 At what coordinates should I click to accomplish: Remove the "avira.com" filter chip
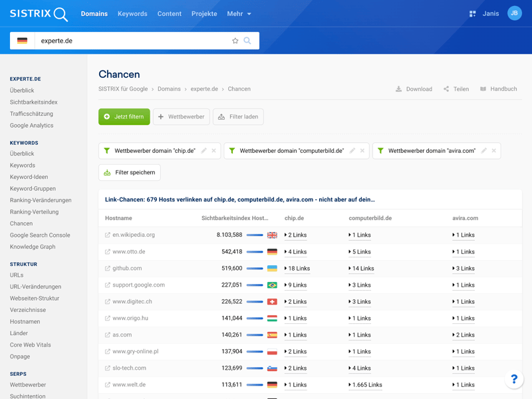point(494,151)
